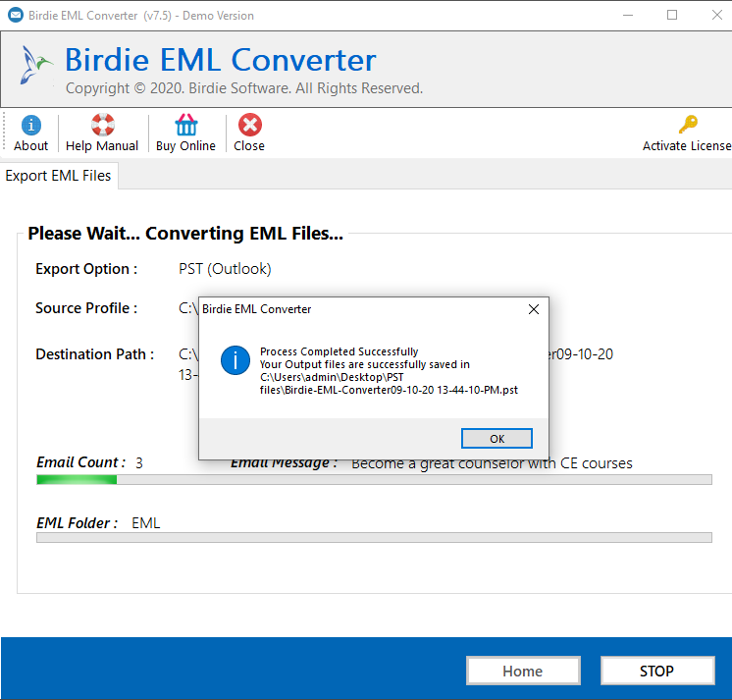Open the About info icon
This screenshot has height=700, width=732.
point(30,125)
